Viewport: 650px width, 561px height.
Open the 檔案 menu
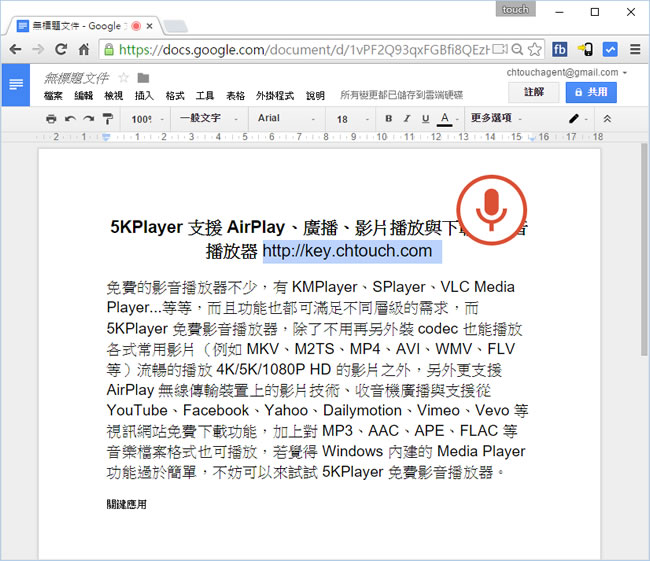coord(53,96)
